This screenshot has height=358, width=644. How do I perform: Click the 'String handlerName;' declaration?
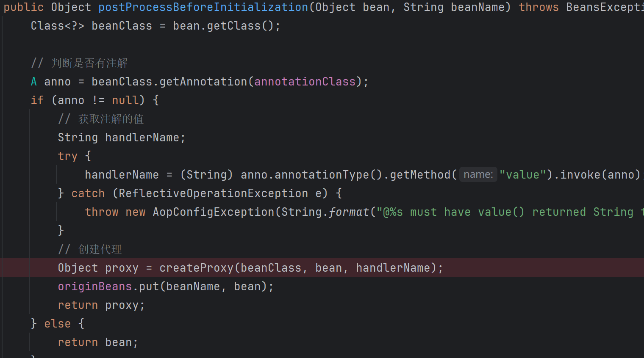[122, 138]
